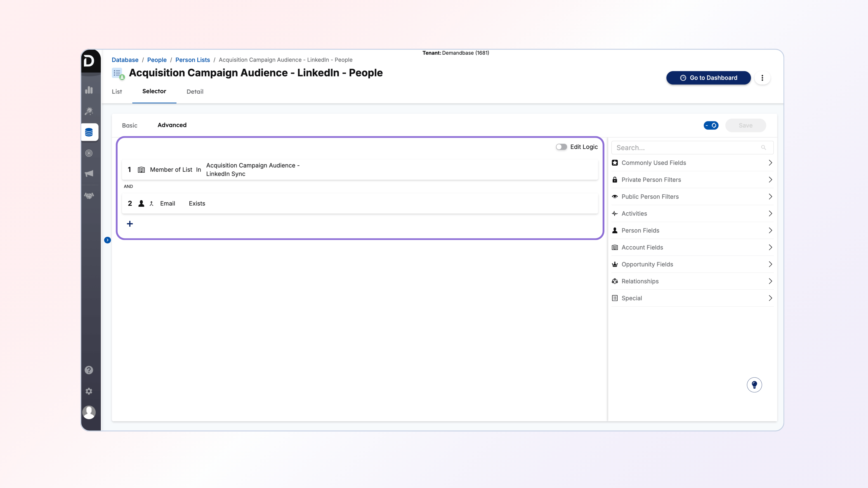This screenshot has width=868, height=488.
Task: Open settings gear in sidebar
Action: pos(89,391)
